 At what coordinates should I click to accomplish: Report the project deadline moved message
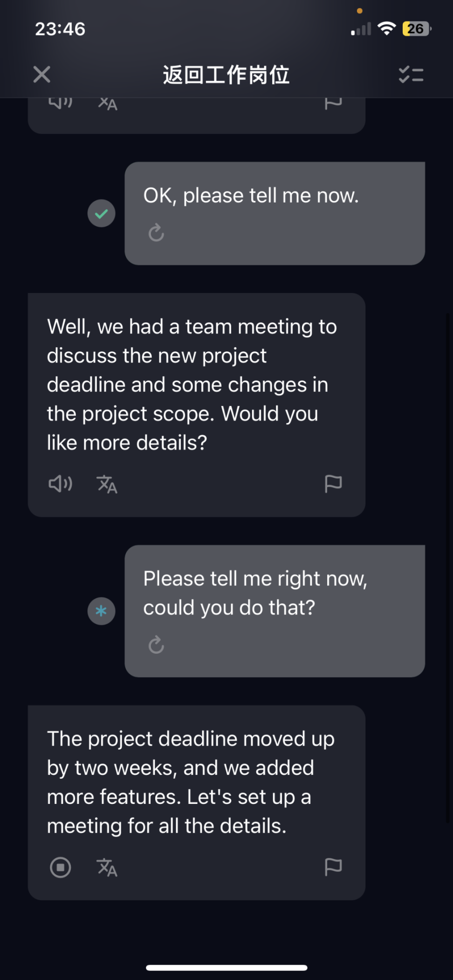point(333,867)
